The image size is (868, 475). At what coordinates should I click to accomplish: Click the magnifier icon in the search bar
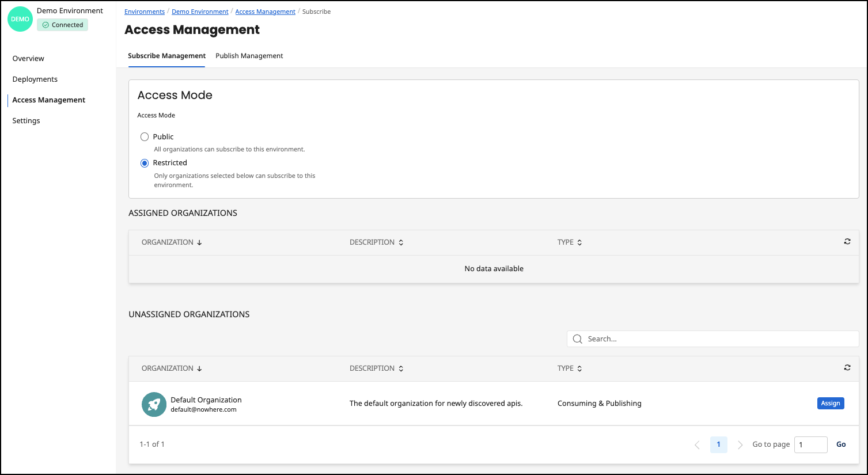(578, 339)
